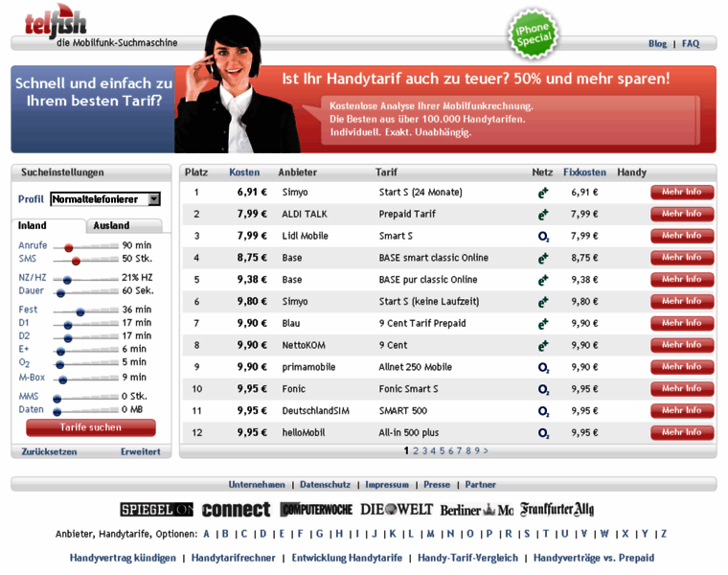Sort results by Fixkosten column
The width and height of the screenshot is (728, 575).
pyautogui.click(x=584, y=172)
